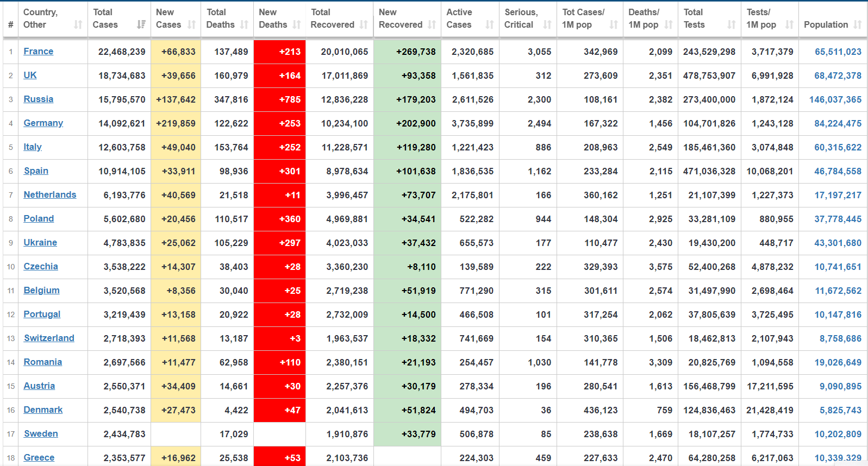Viewport: 868px width, 466px height.
Task: Open UK population link 68,472,378
Action: point(838,75)
